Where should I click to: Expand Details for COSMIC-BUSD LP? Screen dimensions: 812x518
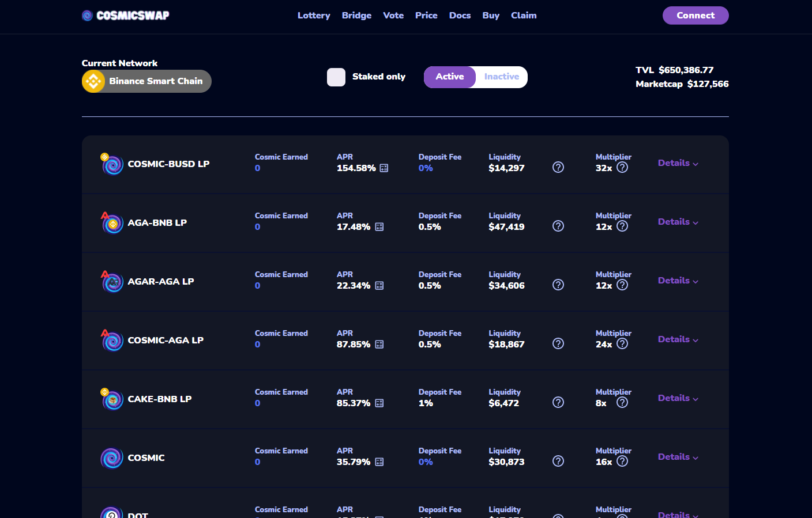click(x=678, y=163)
